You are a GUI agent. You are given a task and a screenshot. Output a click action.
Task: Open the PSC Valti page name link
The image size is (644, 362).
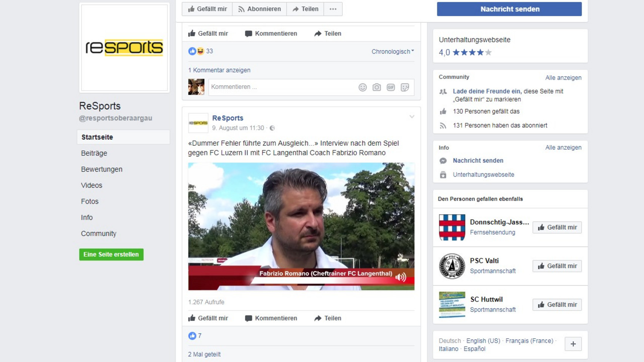pyautogui.click(x=484, y=261)
